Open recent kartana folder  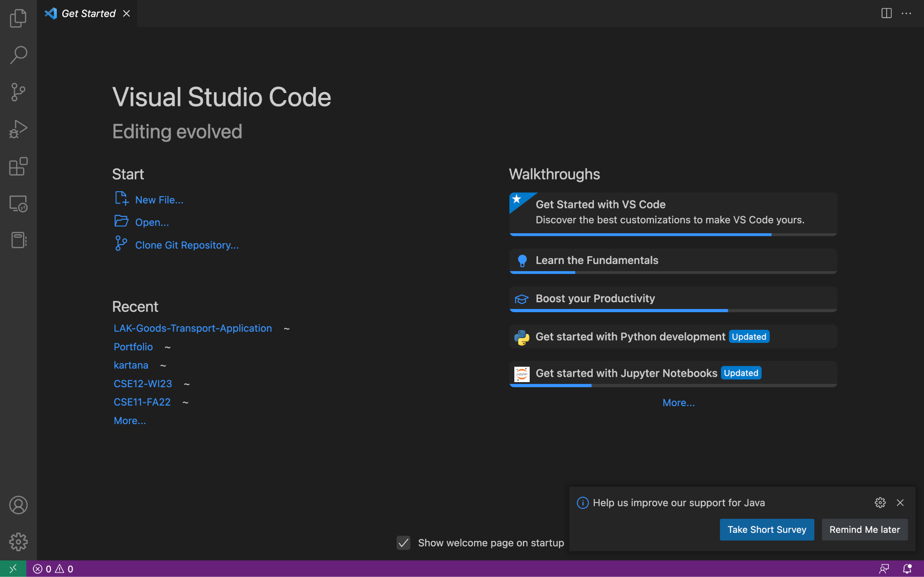coord(131,365)
